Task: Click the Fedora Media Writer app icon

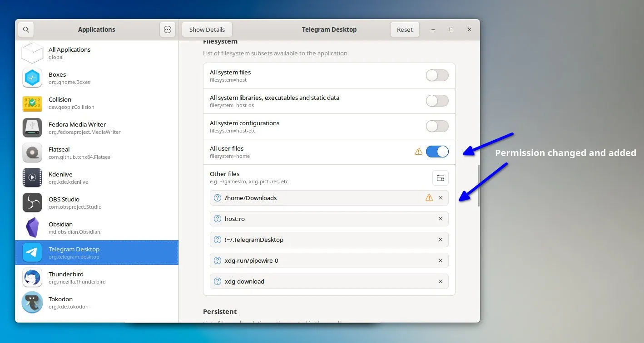Action: pyautogui.click(x=32, y=127)
